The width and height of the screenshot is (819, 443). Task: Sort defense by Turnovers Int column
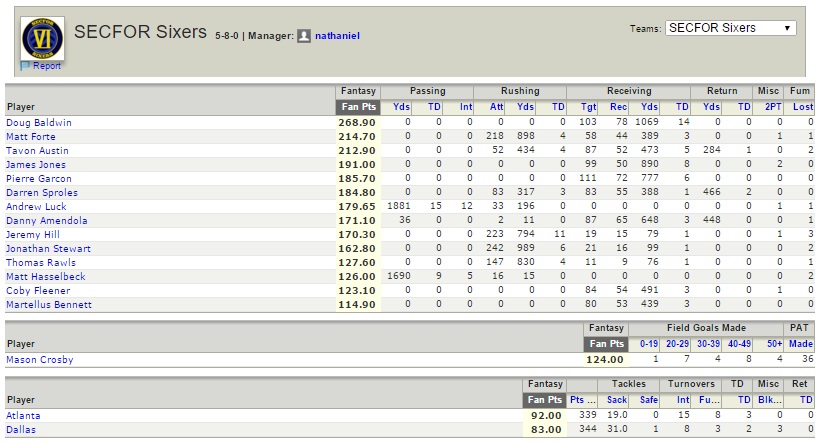pos(683,400)
